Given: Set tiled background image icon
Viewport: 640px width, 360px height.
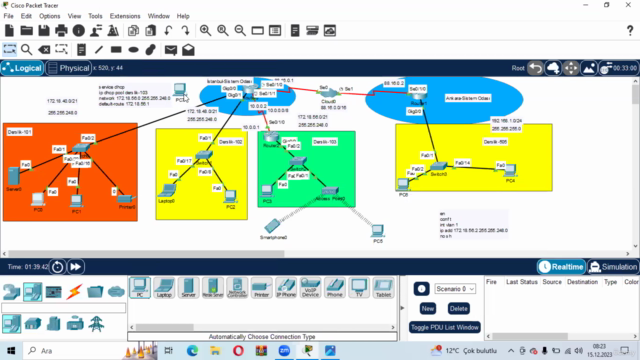Looking at the screenshot, I should pyautogui.click(x=589, y=68).
